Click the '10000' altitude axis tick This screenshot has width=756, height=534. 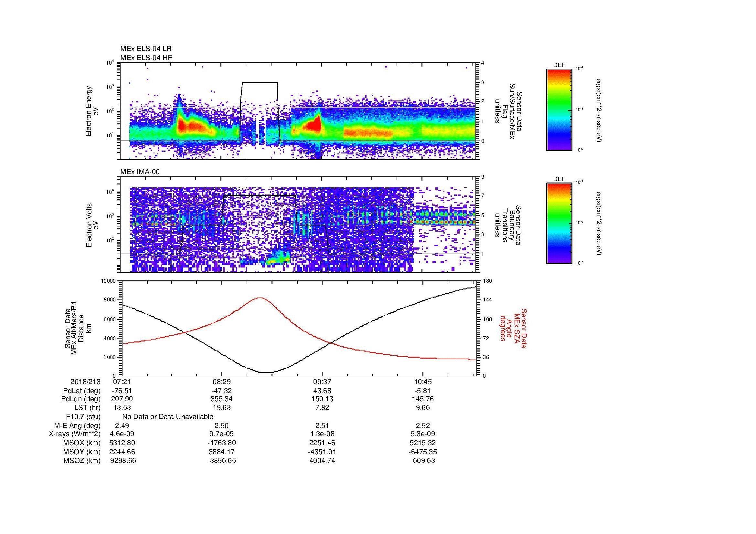pyautogui.click(x=109, y=281)
